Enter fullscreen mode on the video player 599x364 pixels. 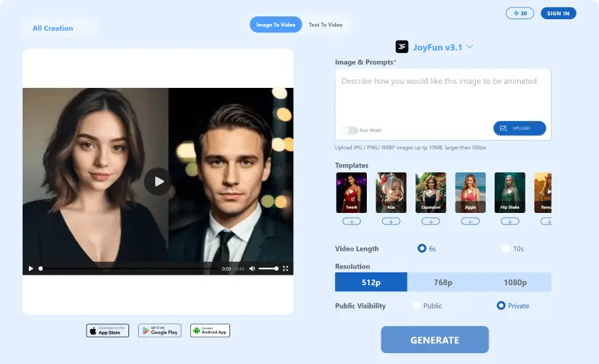click(285, 269)
